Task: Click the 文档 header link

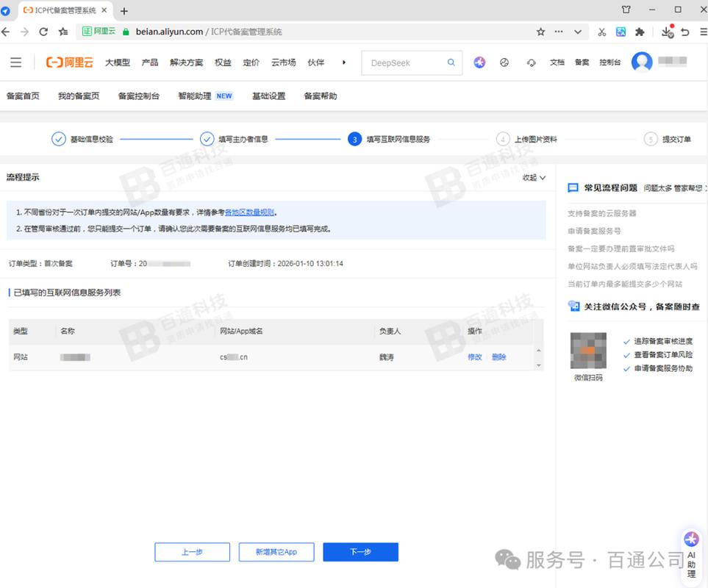Action: [x=557, y=62]
